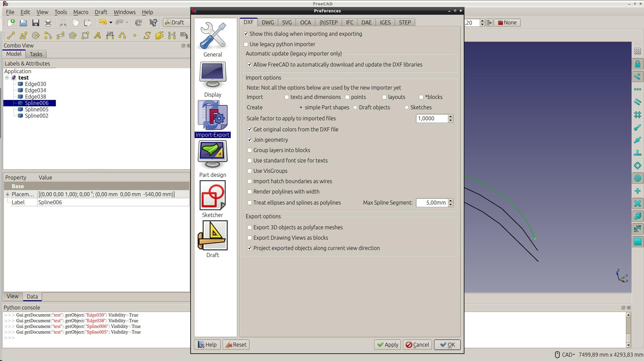Open the undo history dropdown arrow
The width and height of the screenshot is (644, 361).
(111, 23)
